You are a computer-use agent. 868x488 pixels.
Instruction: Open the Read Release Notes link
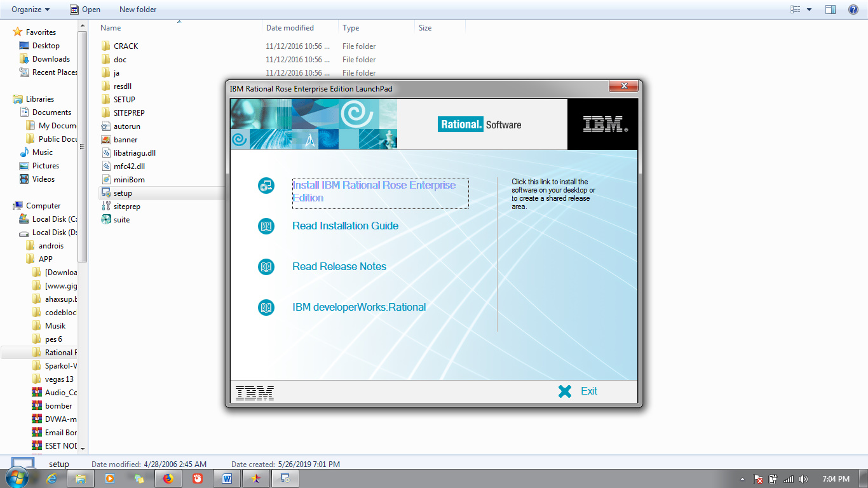click(339, 266)
